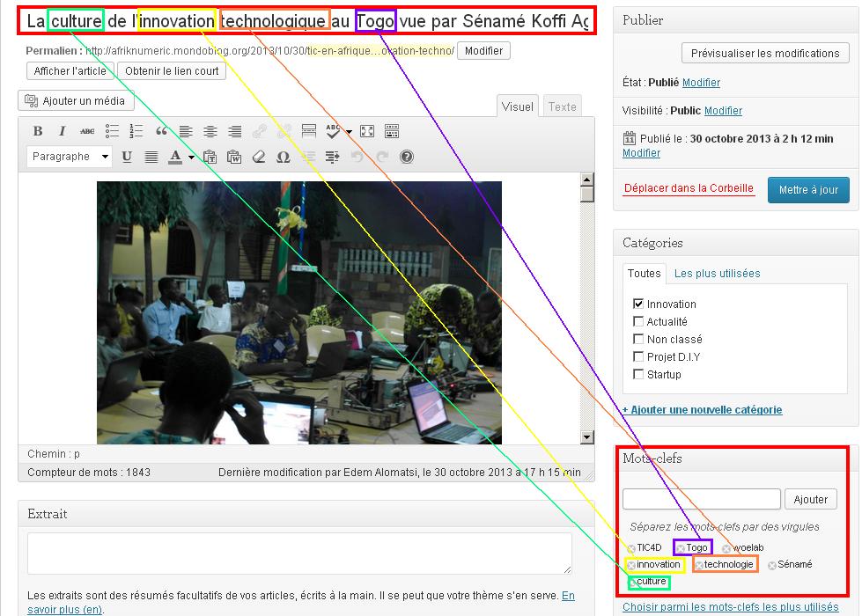Remove the Sénamé keyword tag
Viewport: 862px width, 616px height.
tap(772, 565)
